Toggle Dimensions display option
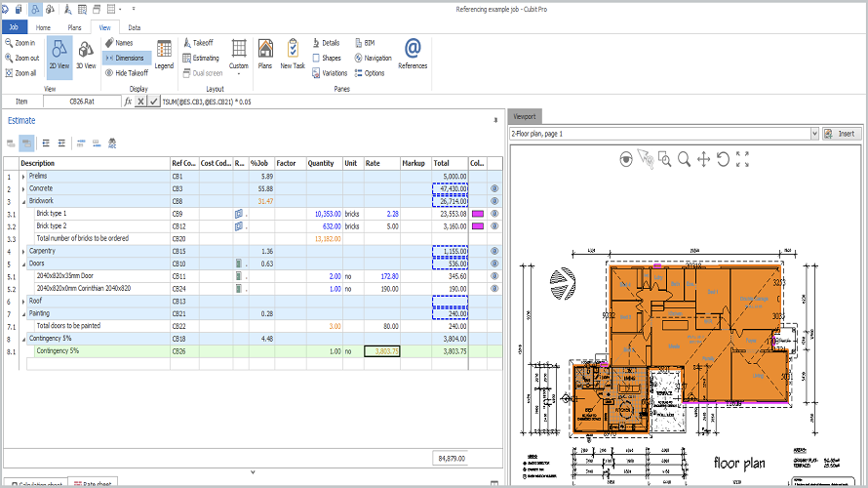 tap(129, 58)
